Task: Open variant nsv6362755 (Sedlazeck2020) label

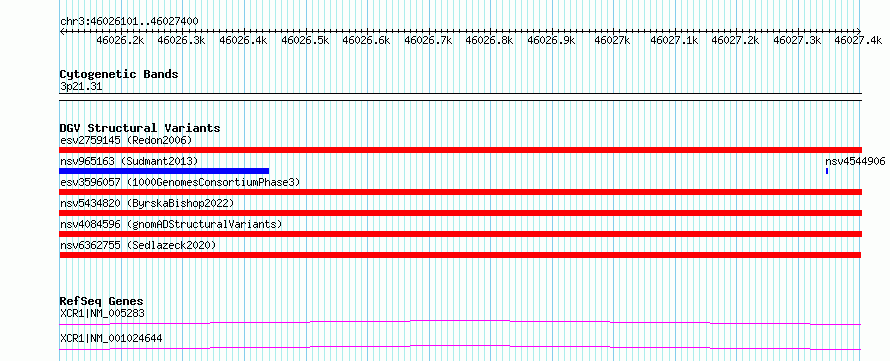Action: pyautogui.click(x=138, y=245)
